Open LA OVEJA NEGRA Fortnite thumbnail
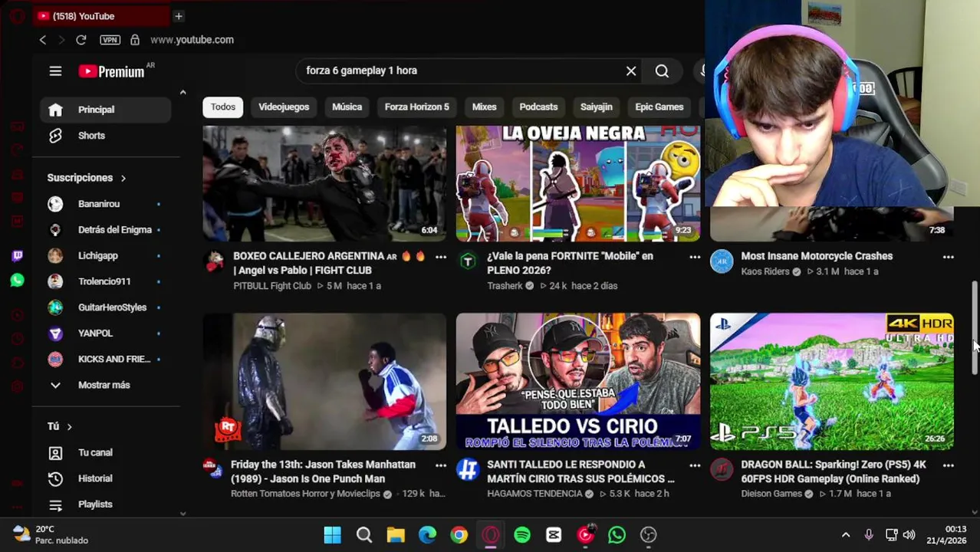This screenshot has width=980, height=552. [x=578, y=184]
